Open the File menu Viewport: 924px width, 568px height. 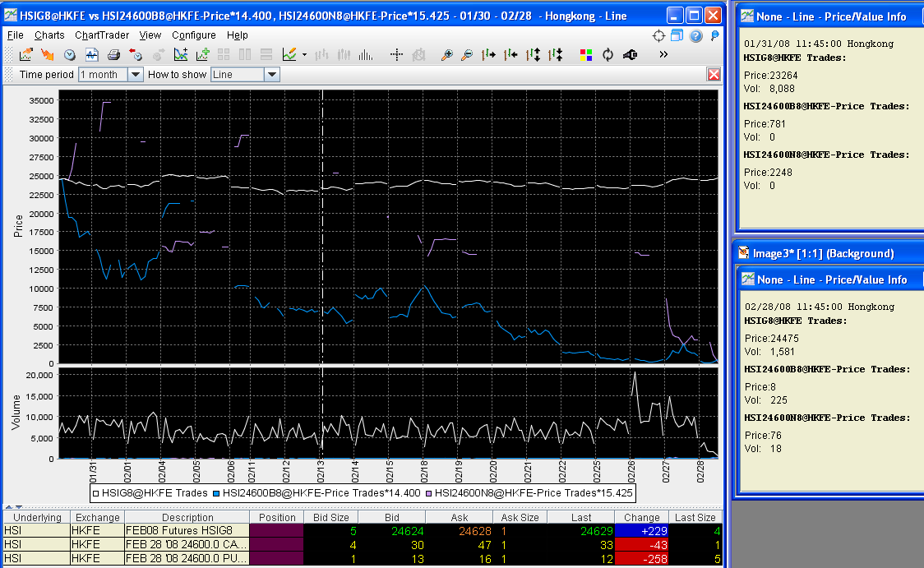(16, 35)
